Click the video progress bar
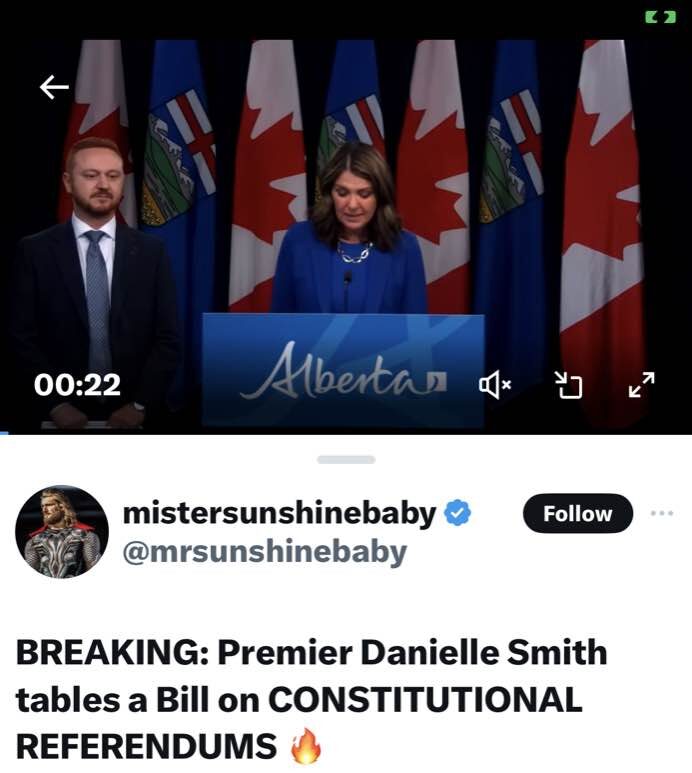 tap(346, 433)
